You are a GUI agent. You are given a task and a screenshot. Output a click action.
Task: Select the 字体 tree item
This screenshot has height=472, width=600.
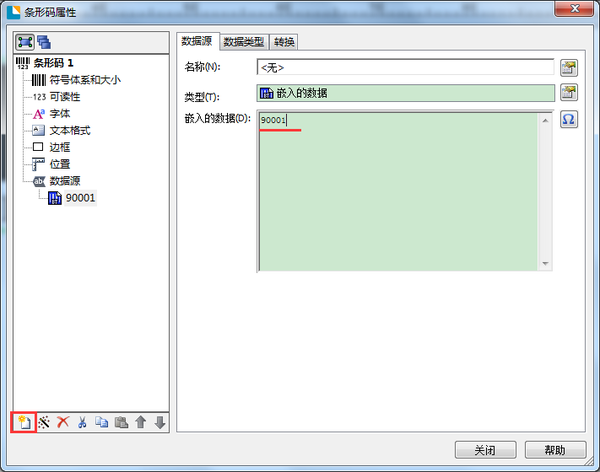[x=60, y=114]
